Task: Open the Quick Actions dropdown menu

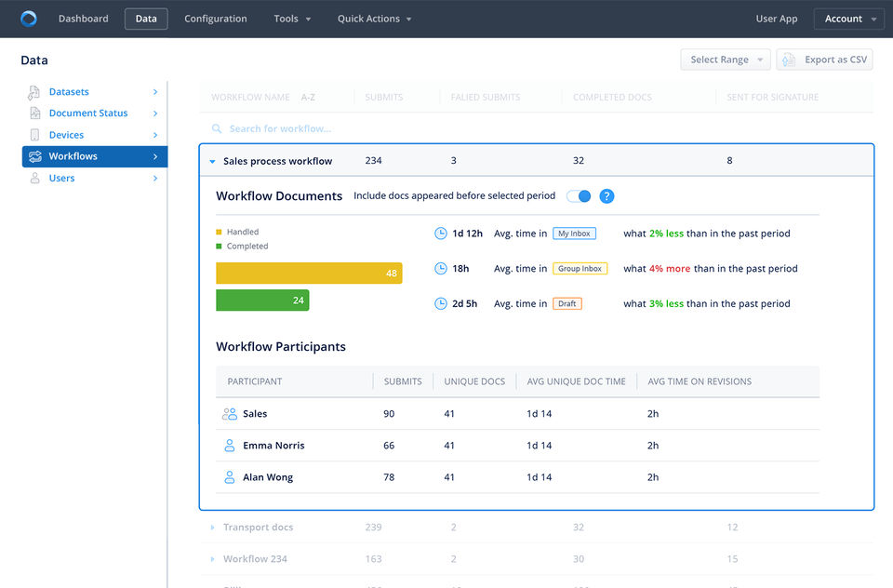Action: coord(374,19)
